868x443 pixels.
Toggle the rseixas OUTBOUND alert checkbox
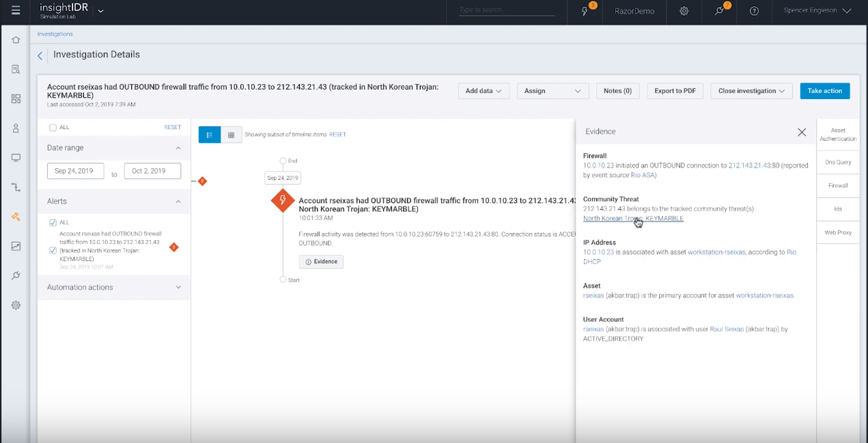pos(53,250)
